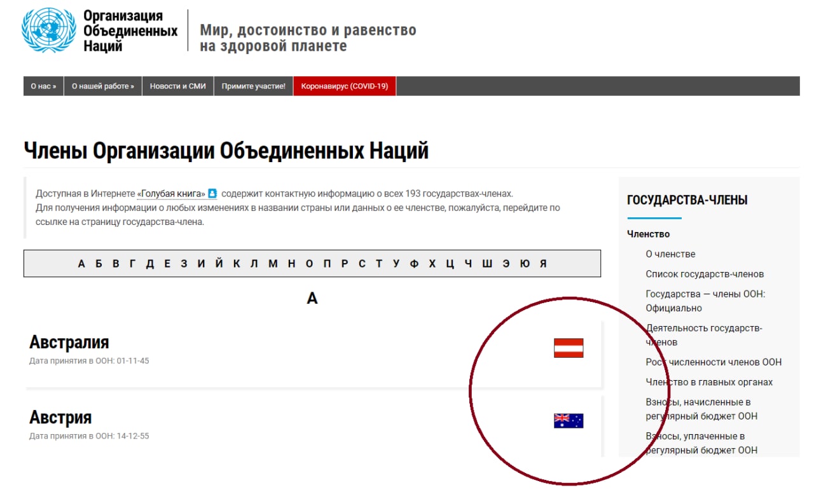This screenshot has height=504, width=814.
Task: Jump to letter Д in alphabet bar
Action: [x=150, y=264]
